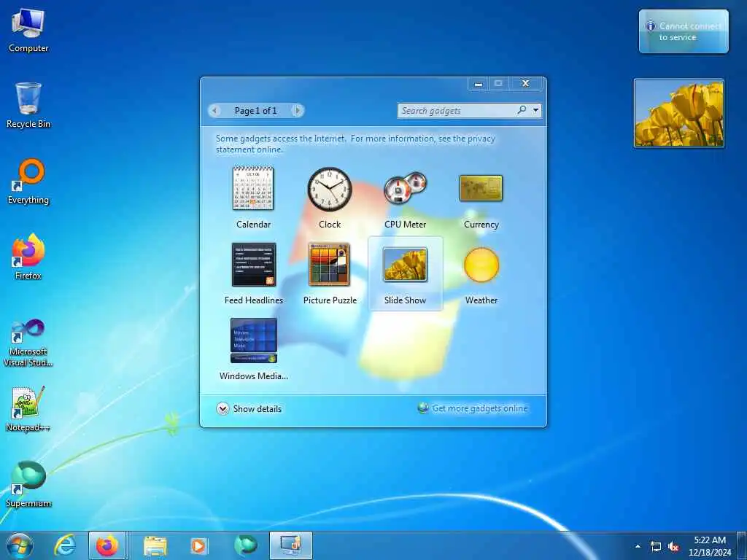
Task: Go to next gadget page arrow
Action: tap(298, 111)
